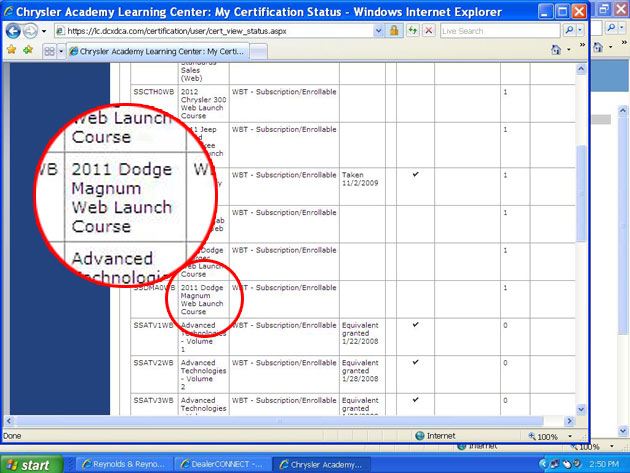
Task: Expand the address bar history dropdown
Action: point(378,31)
